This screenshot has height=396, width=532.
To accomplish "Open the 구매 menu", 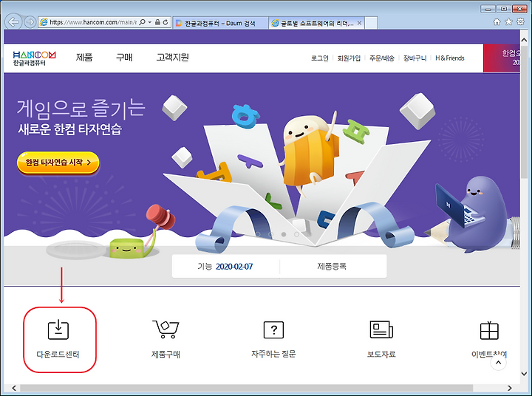I will (124, 57).
